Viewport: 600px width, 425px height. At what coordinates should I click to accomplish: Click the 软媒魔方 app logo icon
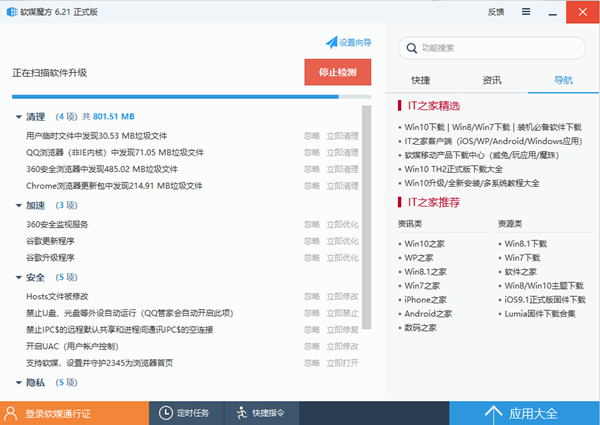tap(12, 12)
